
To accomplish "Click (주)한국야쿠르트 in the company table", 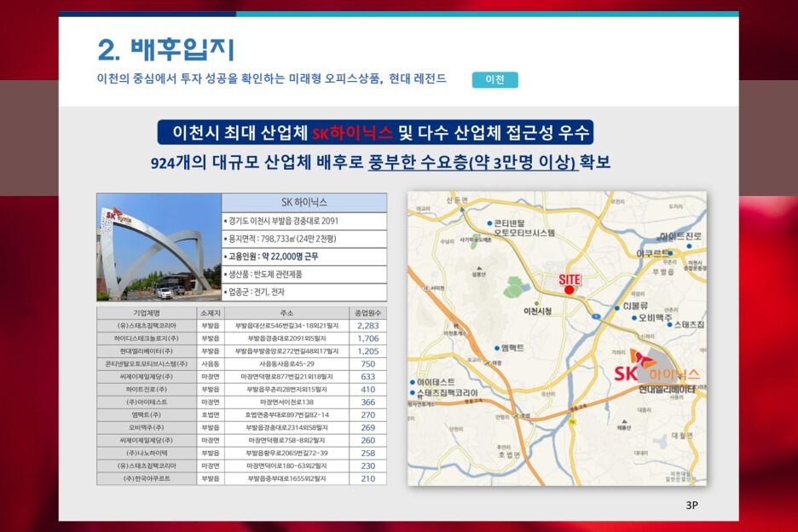I will [x=147, y=478].
